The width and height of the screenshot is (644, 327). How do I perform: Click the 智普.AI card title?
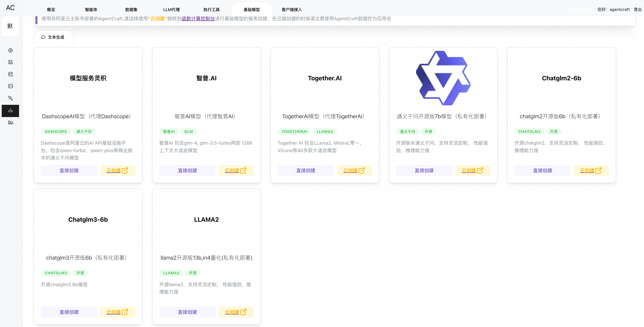[206, 78]
